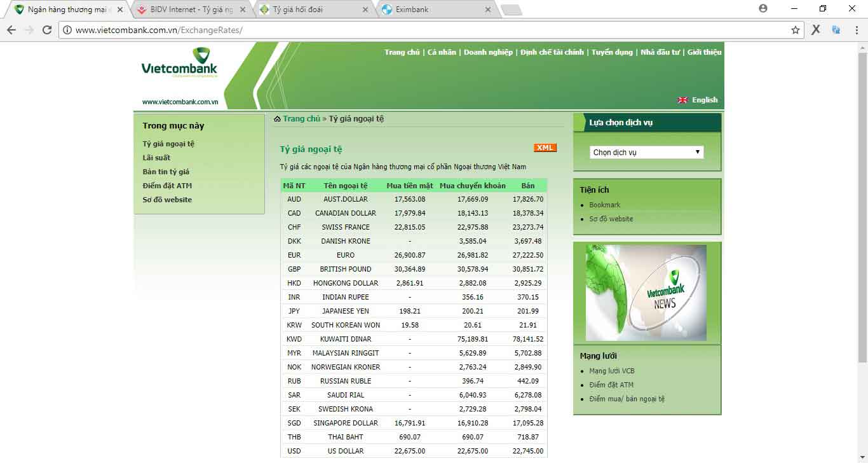
Task: Bookmark page with the star icon
Action: [795, 30]
